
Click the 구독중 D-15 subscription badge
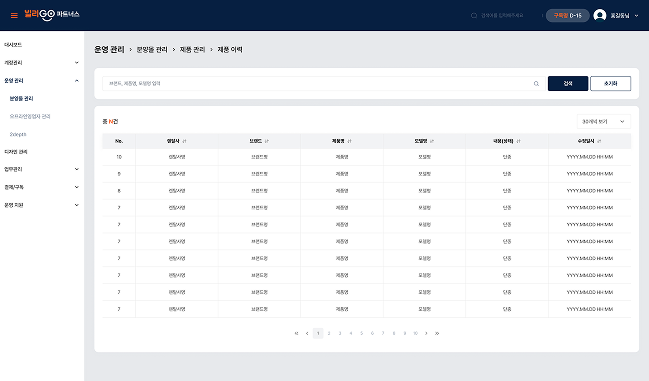(567, 15)
